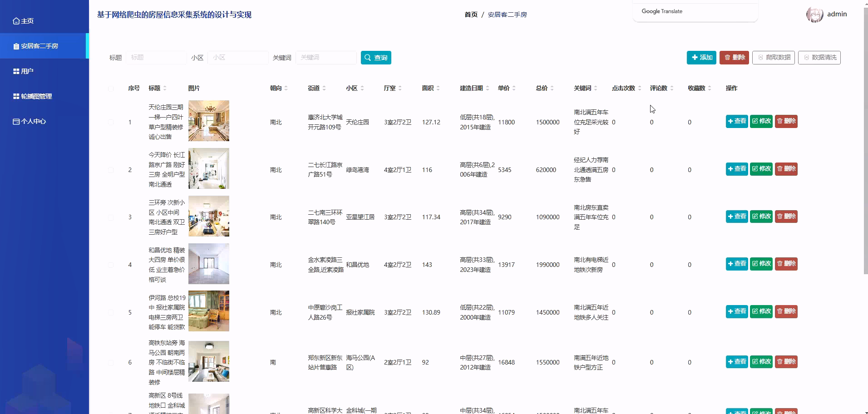Screen dimensions: 868x414
Task: Select the 爬取数据 crawler tool
Action: tap(774, 58)
